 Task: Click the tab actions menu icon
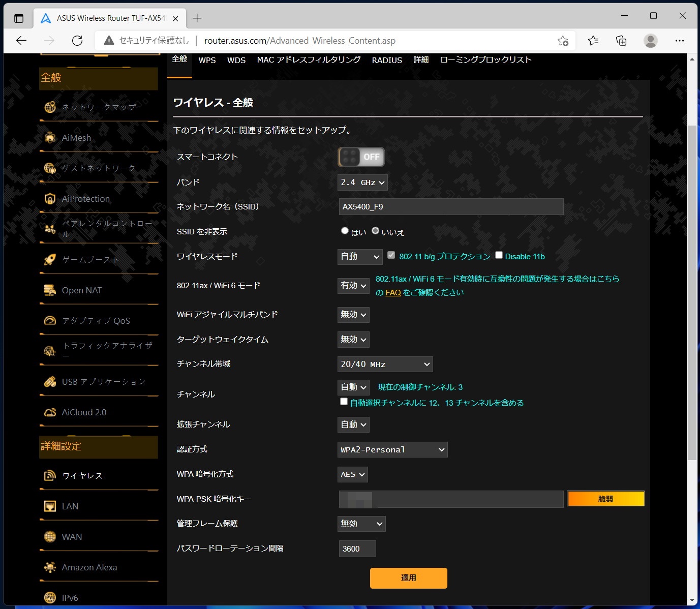click(x=19, y=18)
